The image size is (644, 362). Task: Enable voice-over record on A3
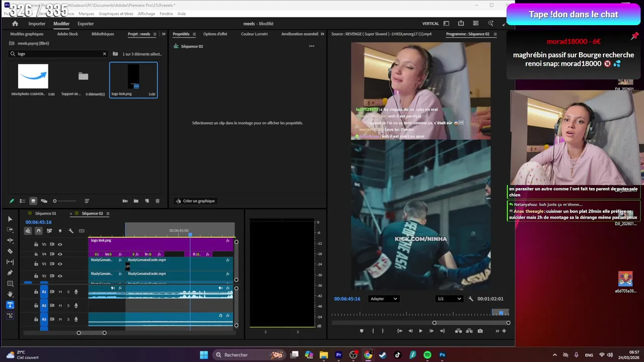(x=76, y=319)
